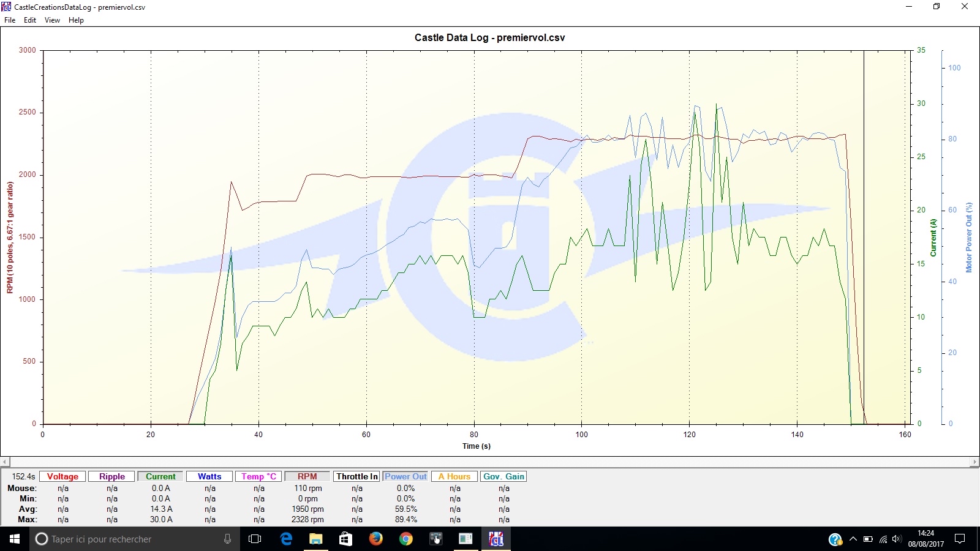
Task: Open the File menu
Action: point(10,20)
